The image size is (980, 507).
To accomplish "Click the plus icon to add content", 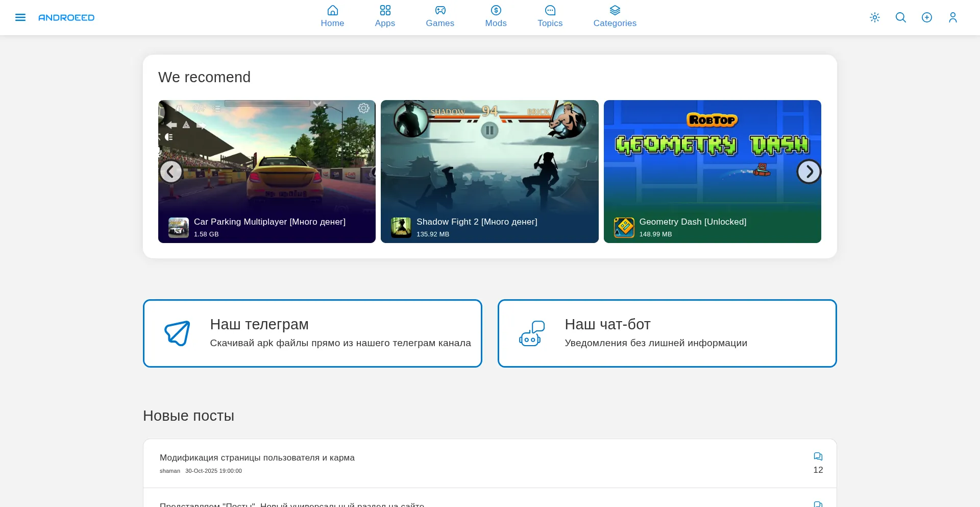I will click(927, 17).
